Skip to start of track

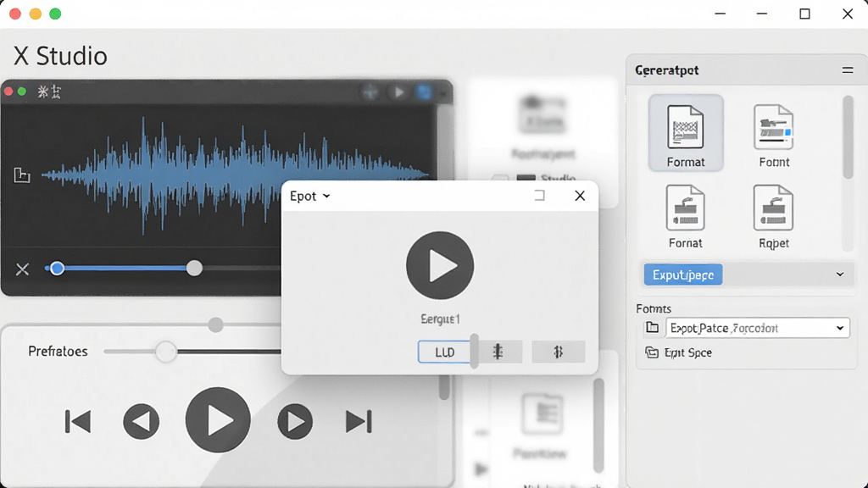coord(77,422)
